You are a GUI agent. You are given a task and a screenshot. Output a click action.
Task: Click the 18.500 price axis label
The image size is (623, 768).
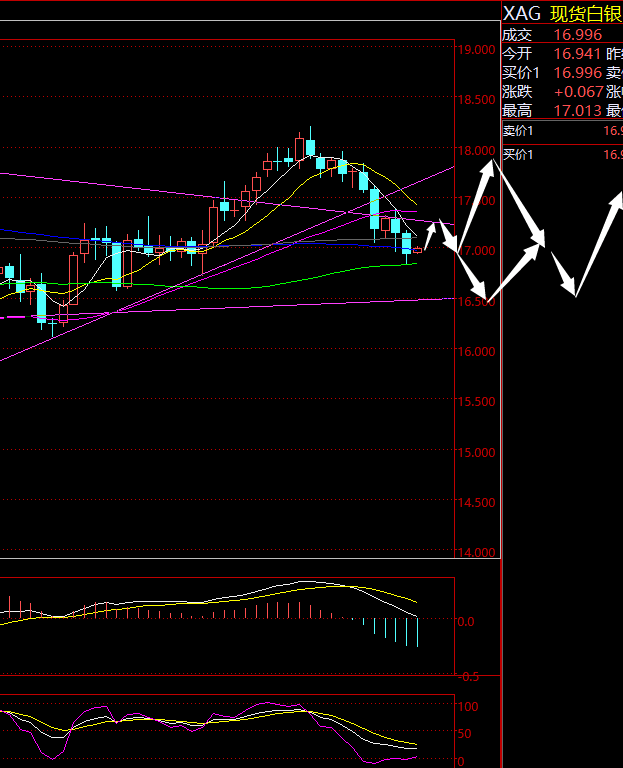[477, 100]
